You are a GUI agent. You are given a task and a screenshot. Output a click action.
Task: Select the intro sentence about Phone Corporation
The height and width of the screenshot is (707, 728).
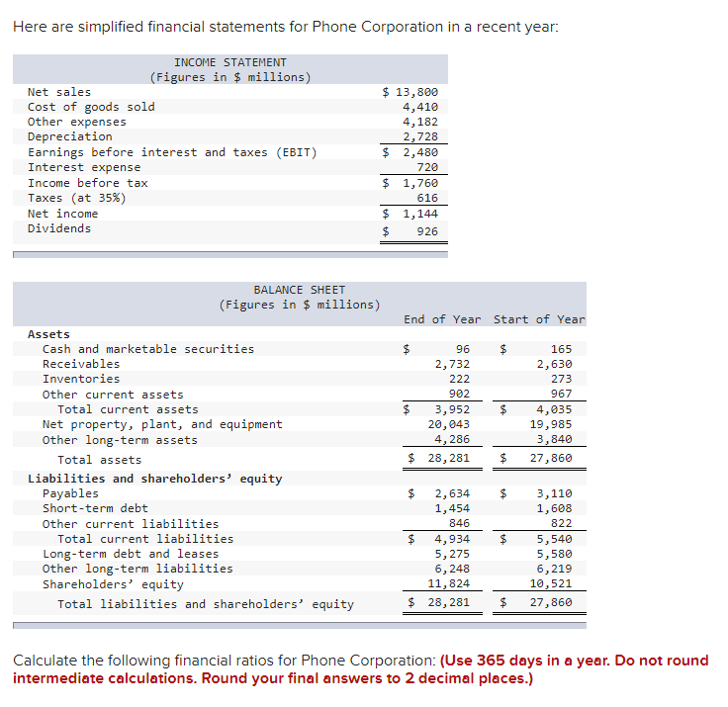pos(286,27)
